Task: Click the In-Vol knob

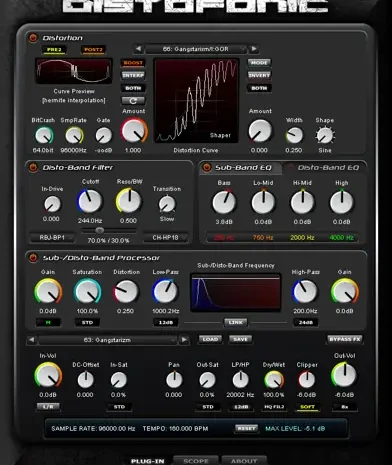Action: tap(48, 376)
